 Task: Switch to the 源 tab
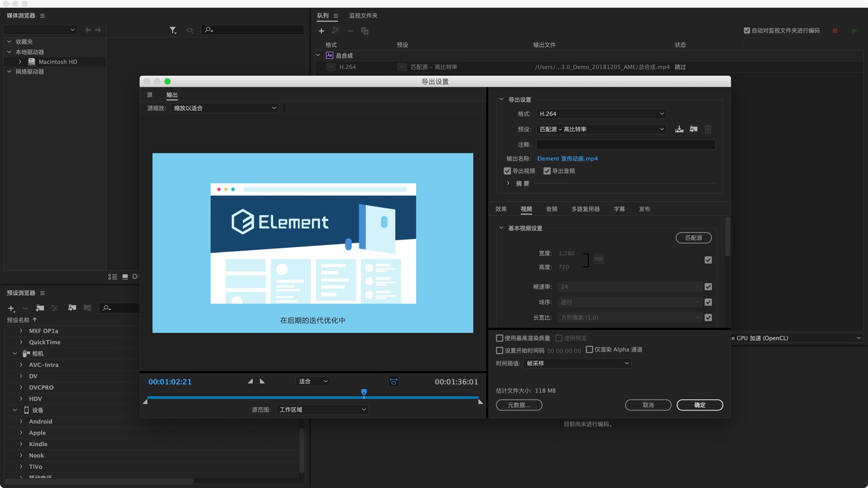point(150,95)
